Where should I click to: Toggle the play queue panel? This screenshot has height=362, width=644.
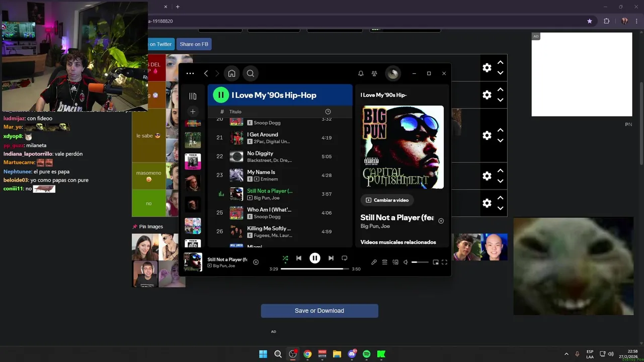click(384, 262)
